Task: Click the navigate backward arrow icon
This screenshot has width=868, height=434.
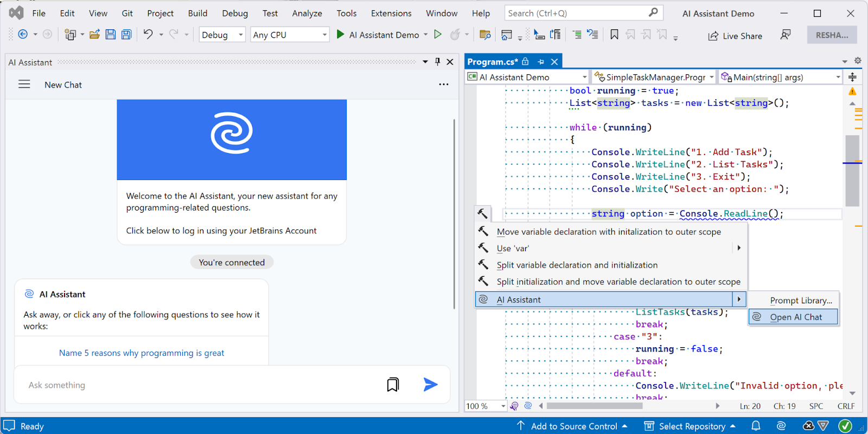Action: click(23, 35)
